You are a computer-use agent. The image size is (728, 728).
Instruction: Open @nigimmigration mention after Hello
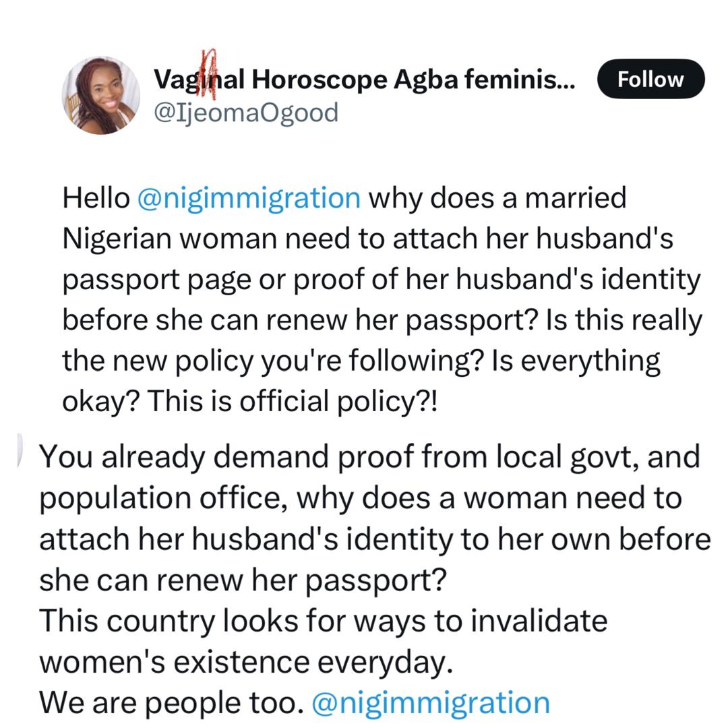pyautogui.click(x=249, y=198)
